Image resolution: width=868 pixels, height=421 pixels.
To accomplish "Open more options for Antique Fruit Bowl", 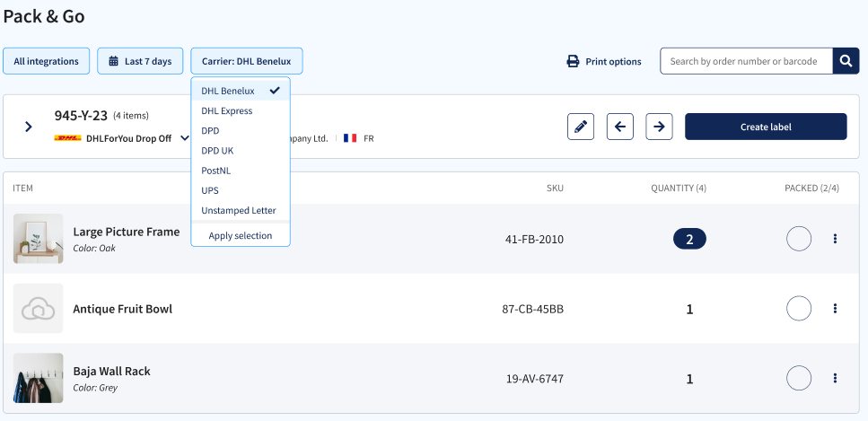I will click(835, 309).
